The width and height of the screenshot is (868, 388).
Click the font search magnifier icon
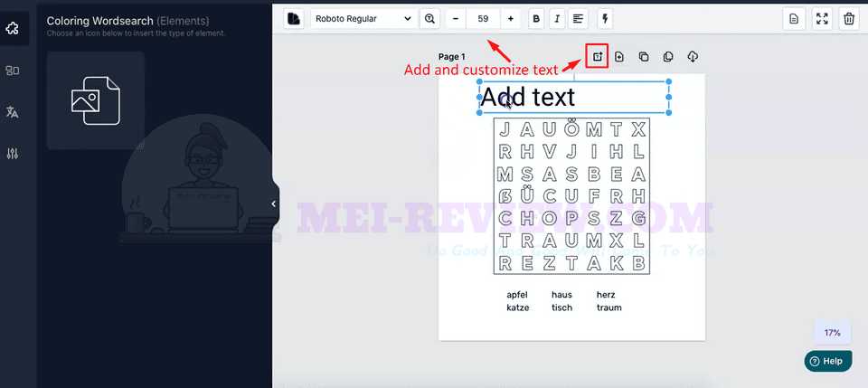pos(429,19)
